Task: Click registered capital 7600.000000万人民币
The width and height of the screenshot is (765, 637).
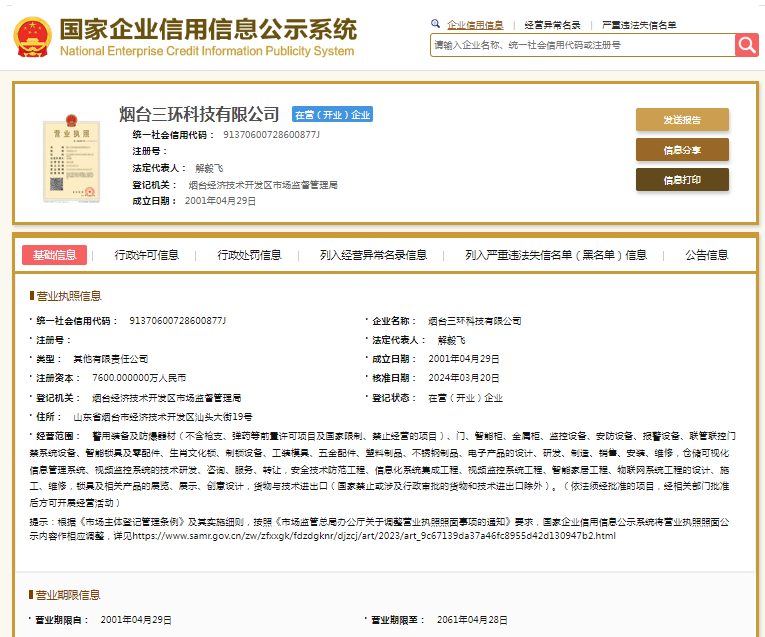Action: click(x=139, y=378)
